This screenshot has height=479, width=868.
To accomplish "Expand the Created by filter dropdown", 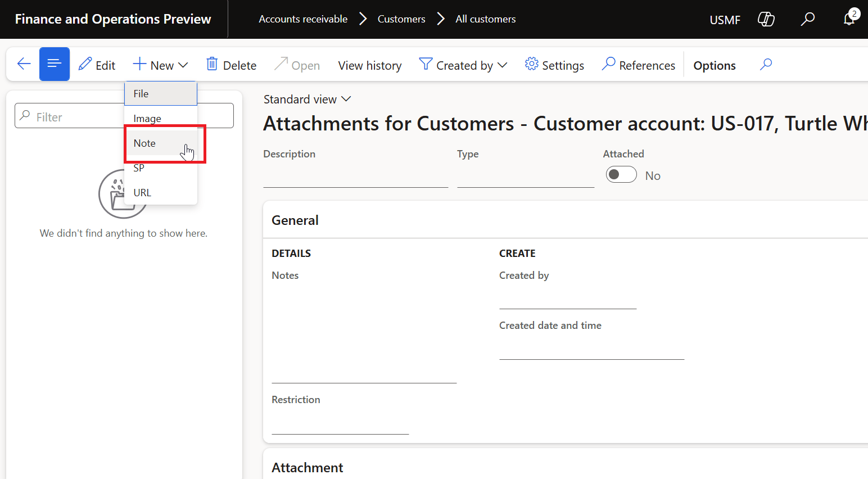I will 463,65.
